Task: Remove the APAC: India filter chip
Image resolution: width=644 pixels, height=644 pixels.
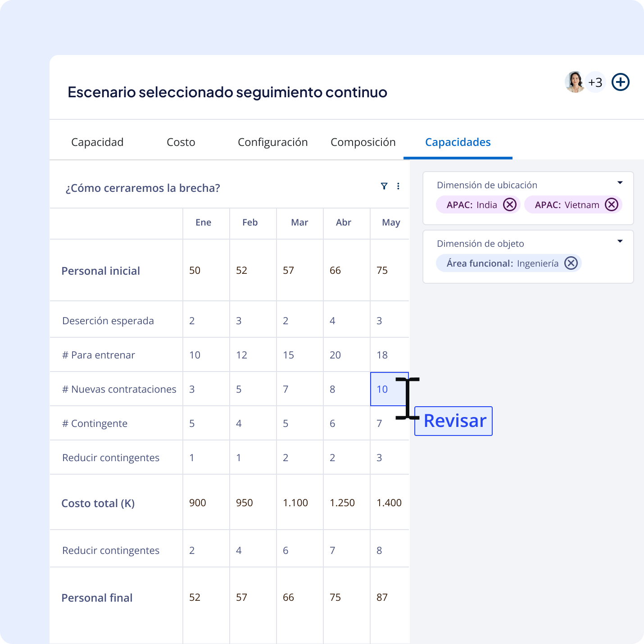Action: click(509, 205)
